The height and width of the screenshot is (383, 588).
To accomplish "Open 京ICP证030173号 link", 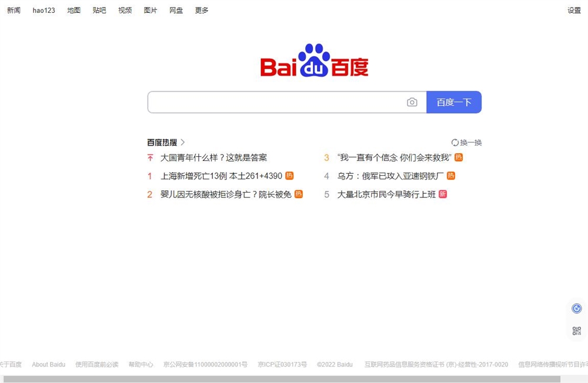I will tap(282, 364).
